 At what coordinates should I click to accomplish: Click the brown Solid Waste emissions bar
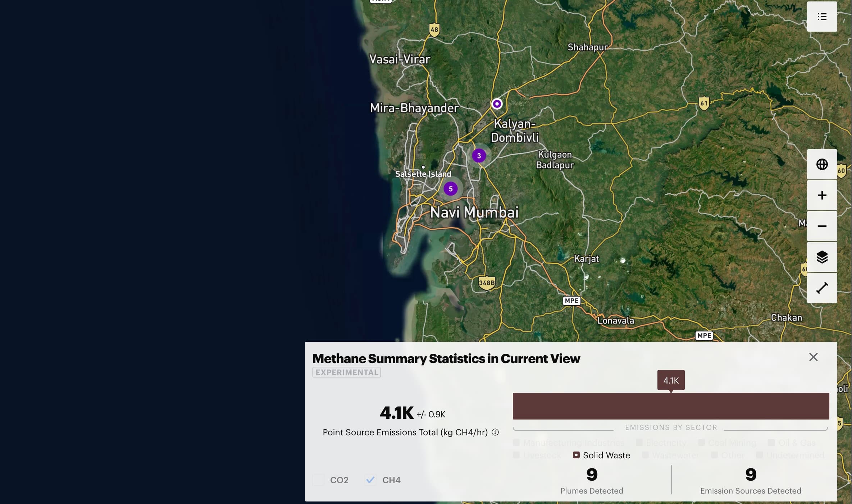[x=671, y=406]
